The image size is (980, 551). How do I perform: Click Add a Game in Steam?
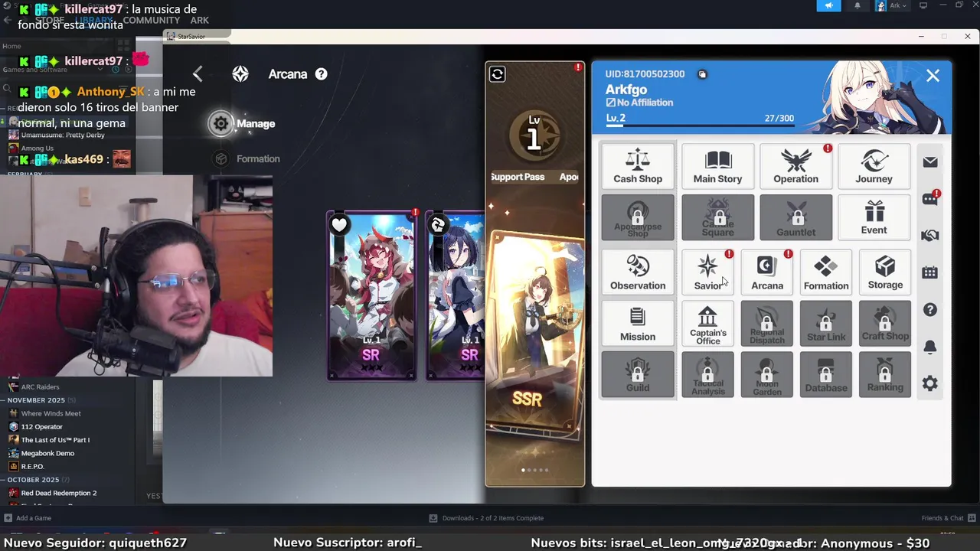click(x=28, y=518)
